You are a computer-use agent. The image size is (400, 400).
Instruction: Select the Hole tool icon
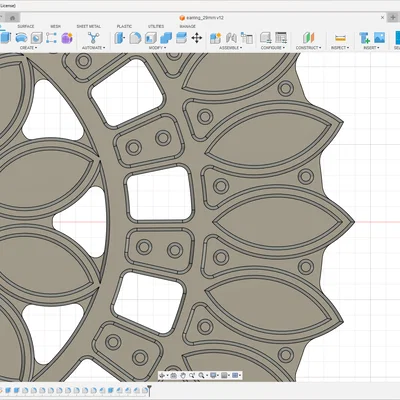tap(37, 38)
